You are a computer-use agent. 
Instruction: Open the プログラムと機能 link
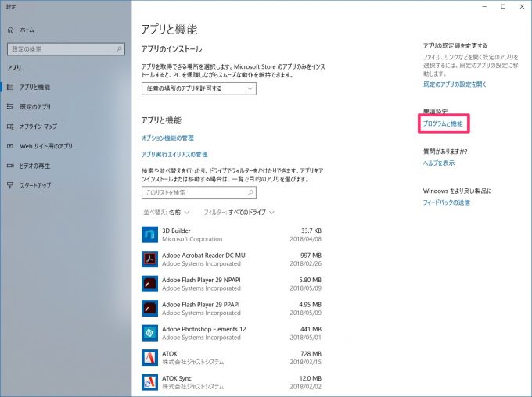pos(443,123)
